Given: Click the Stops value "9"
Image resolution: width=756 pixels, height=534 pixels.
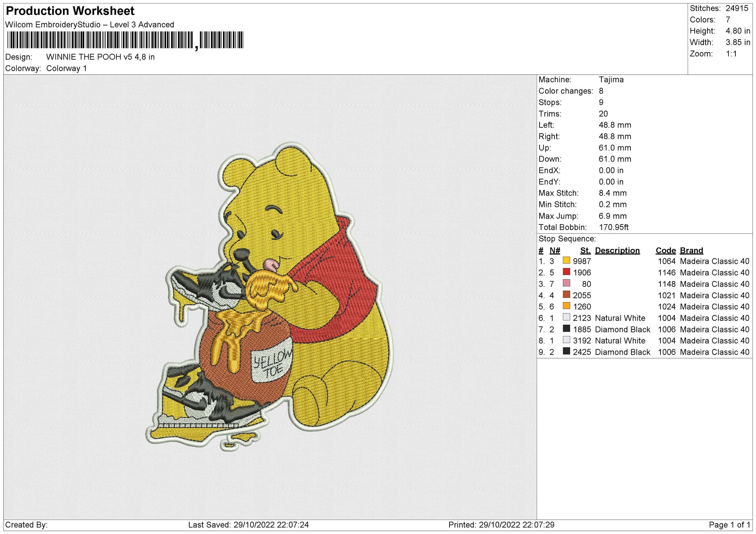Looking at the screenshot, I should (x=601, y=102).
